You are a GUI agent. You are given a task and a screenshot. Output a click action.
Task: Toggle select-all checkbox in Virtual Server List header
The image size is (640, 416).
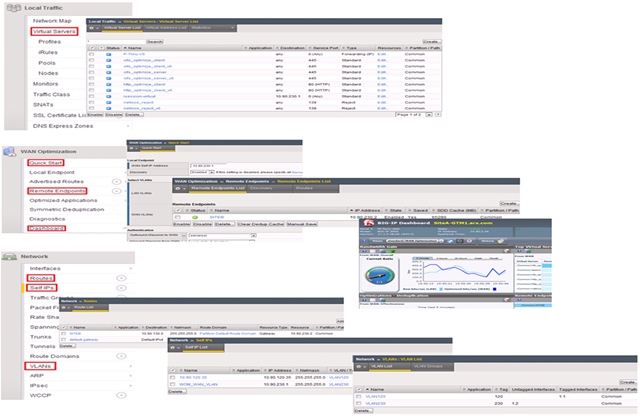(92, 48)
